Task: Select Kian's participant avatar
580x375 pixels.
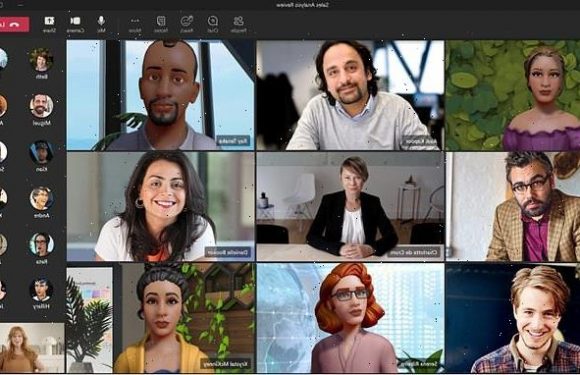Action: click(x=41, y=152)
